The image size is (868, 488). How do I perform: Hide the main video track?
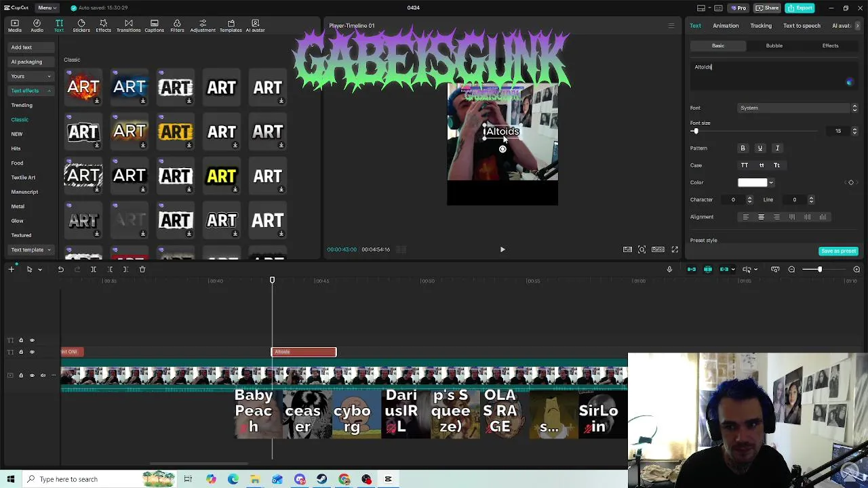click(x=32, y=375)
